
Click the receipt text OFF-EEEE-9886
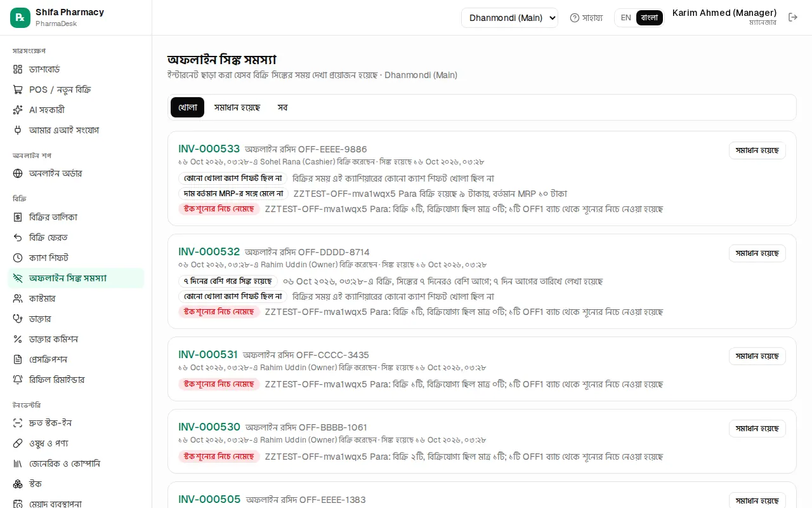(332, 149)
